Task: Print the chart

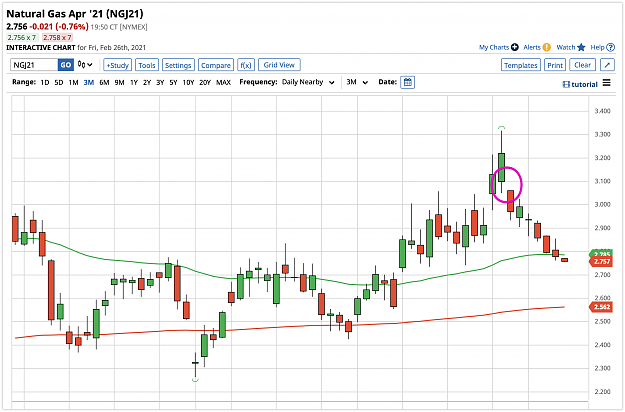Action: click(x=555, y=65)
